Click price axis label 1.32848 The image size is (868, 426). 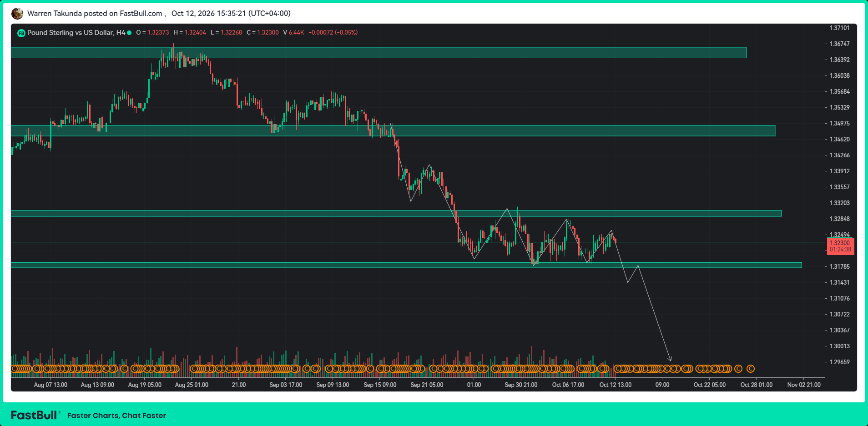click(839, 219)
